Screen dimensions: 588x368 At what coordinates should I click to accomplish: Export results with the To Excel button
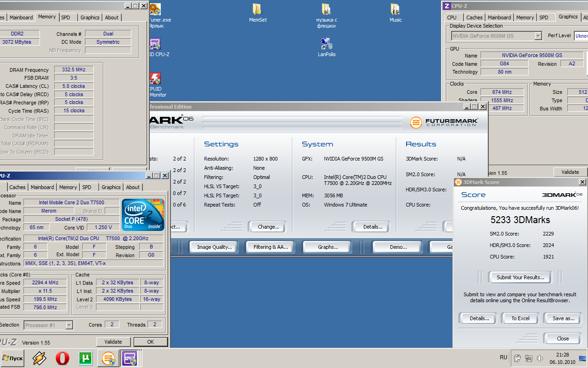(520, 318)
